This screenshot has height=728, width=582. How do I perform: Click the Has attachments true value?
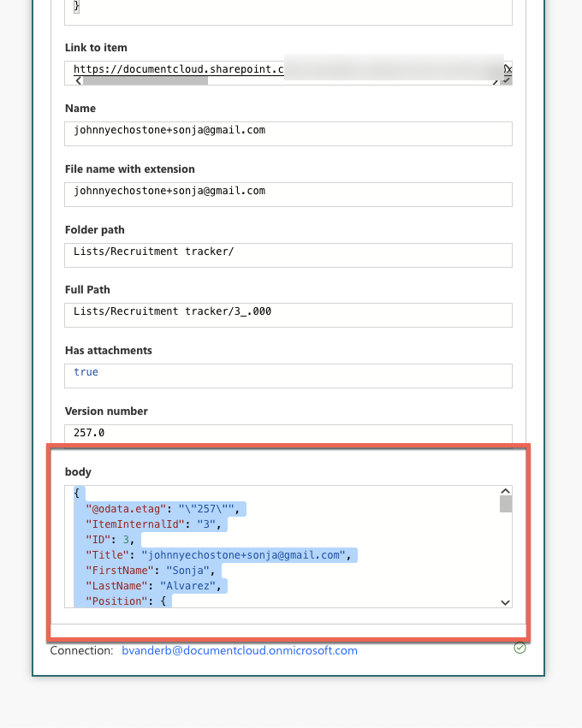86,373
